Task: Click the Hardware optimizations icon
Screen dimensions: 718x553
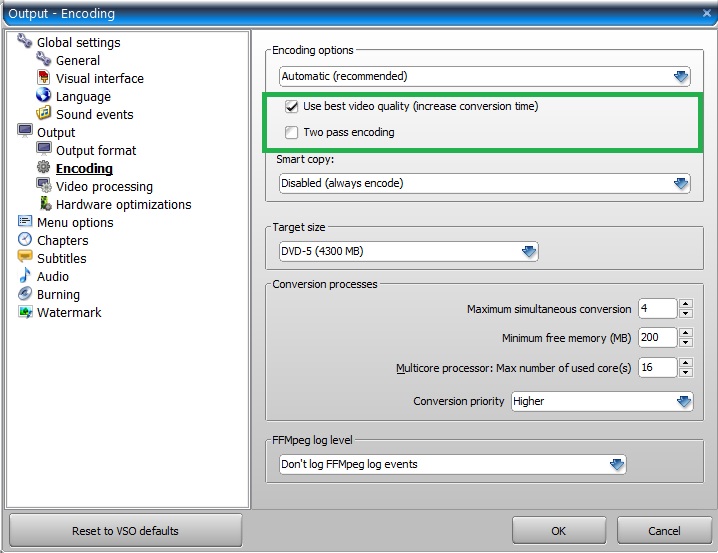Action: click(x=45, y=203)
